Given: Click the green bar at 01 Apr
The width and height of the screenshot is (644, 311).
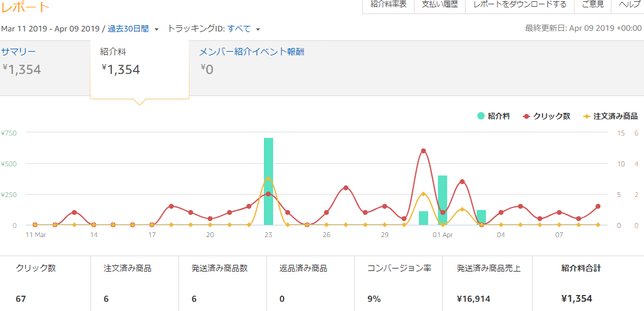Looking at the screenshot, I should [x=442, y=200].
